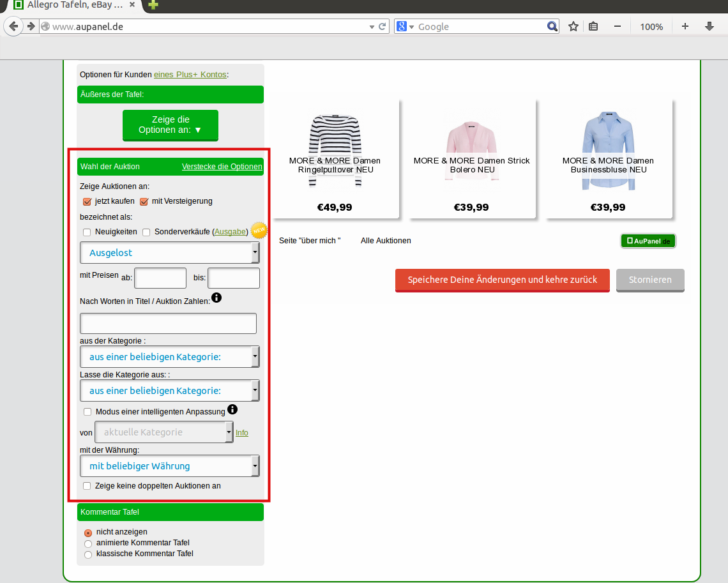This screenshot has height=583, width=728.
Task: Open the striped Ringelpullover product card
Action: tap(335, 158)
